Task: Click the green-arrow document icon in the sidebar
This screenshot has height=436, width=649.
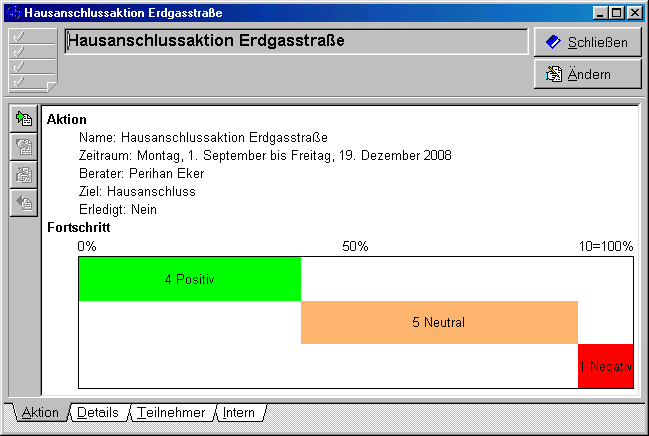Action: point(24,119)
